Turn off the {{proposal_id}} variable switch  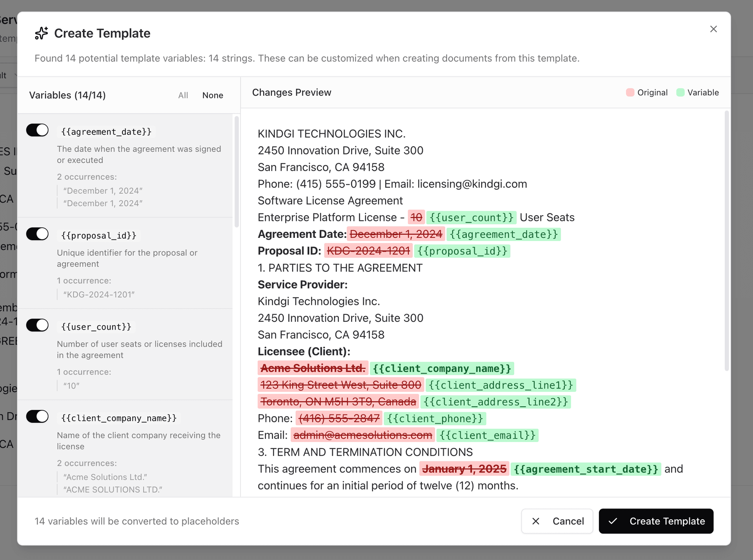pos(37,234)
